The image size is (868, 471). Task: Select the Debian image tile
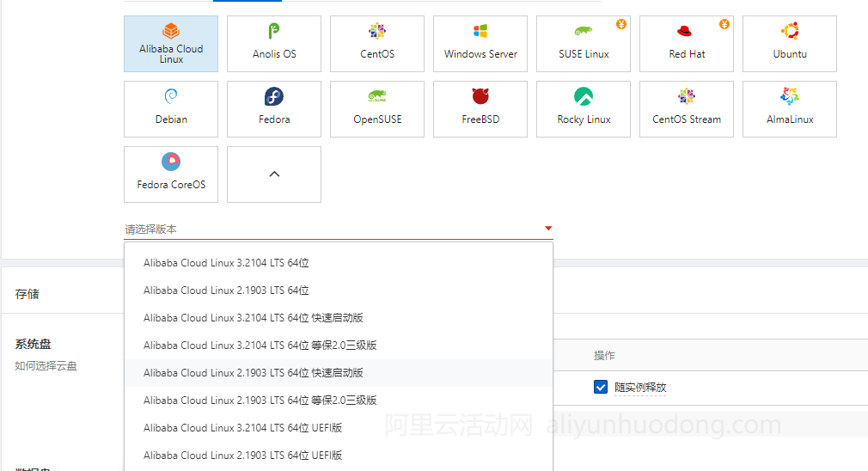[x=171, y=109]
